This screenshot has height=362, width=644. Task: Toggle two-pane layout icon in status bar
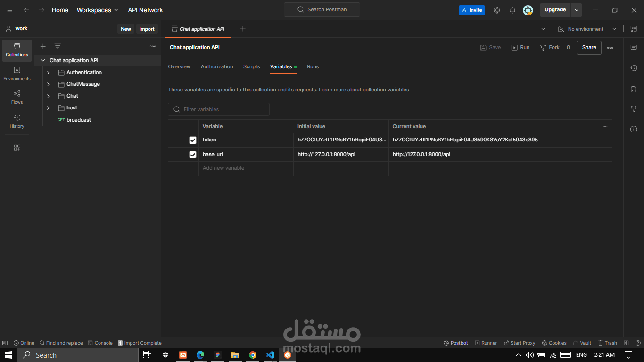[x=626, y=343]
